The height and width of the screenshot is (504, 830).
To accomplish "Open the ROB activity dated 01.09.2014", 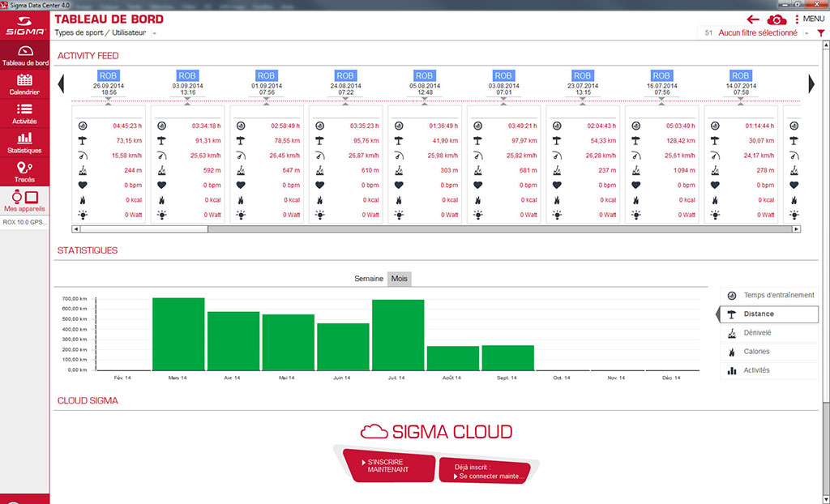I will [x=266, y=75].
